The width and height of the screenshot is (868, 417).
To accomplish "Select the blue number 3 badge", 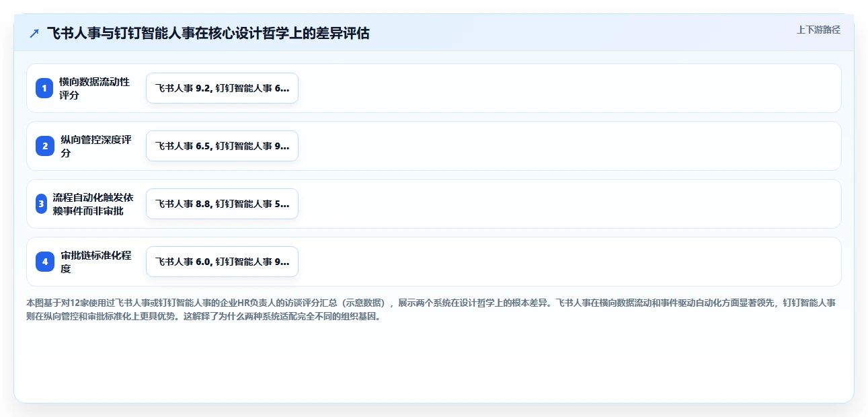I will click(41, 204).
